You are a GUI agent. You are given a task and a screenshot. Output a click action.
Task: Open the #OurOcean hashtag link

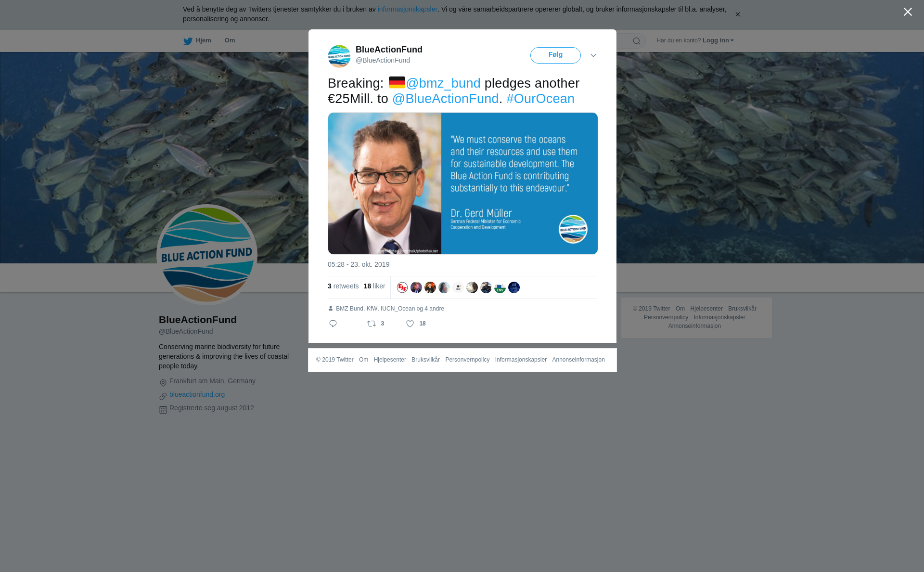540,99
